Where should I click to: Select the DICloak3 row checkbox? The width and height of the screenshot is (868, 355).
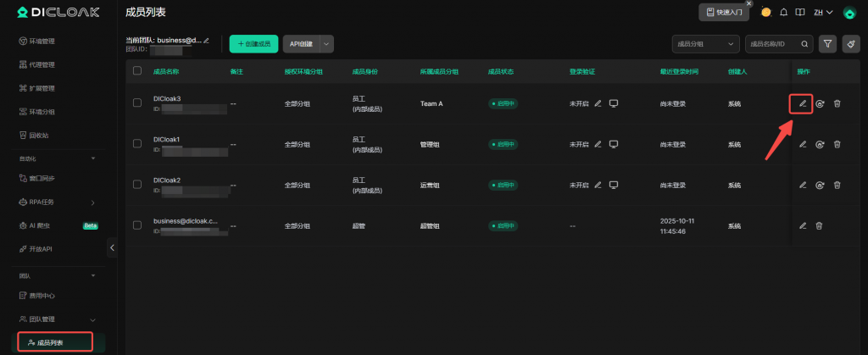(x=137, y=103)
